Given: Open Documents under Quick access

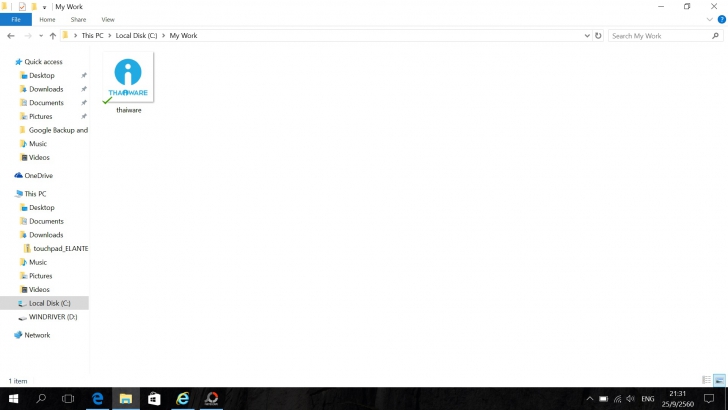Looking at the screenshot, I should tap(46, 103).
